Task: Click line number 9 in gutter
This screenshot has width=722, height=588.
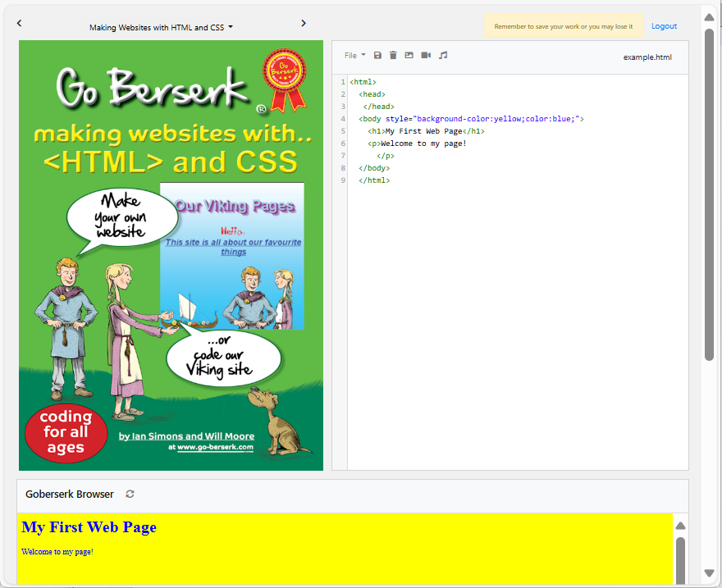Action: pos(343,180)
